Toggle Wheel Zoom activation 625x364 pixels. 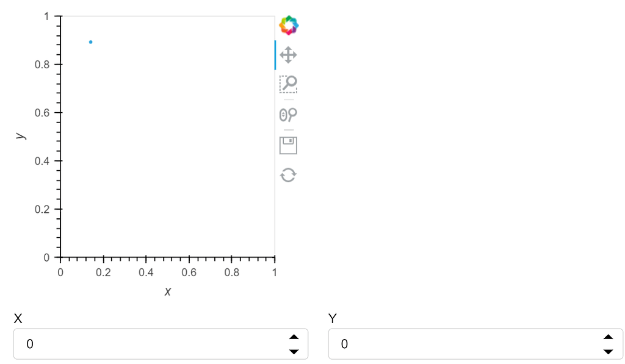(x=287, y=115)
